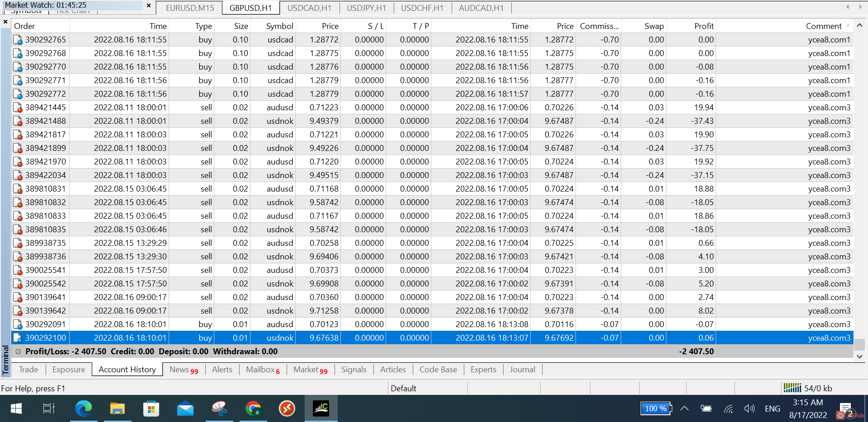Open the Experts tab

tap(483, 370)
